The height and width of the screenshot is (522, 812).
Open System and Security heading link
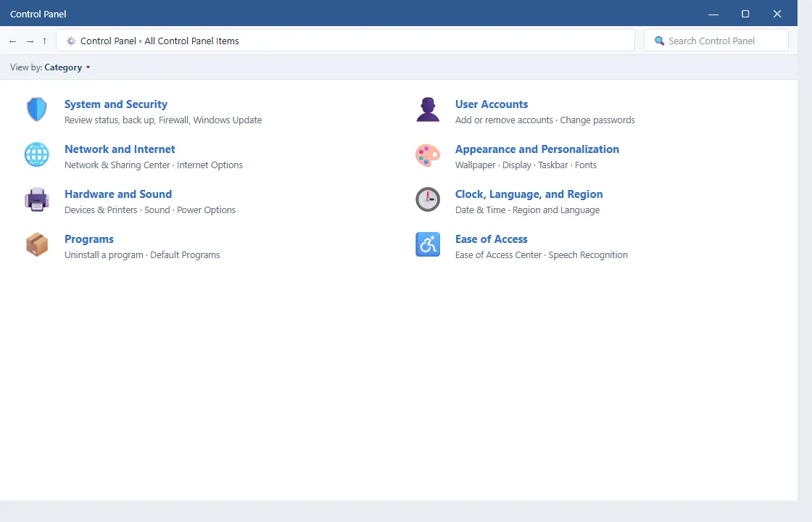tap(116, 104)
